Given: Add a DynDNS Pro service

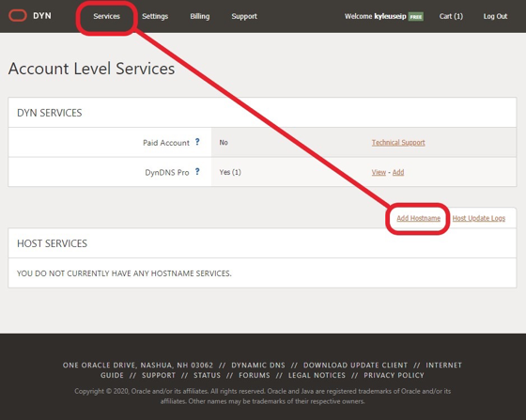Looking at the screenshot, I should click(x=398, y=173).
